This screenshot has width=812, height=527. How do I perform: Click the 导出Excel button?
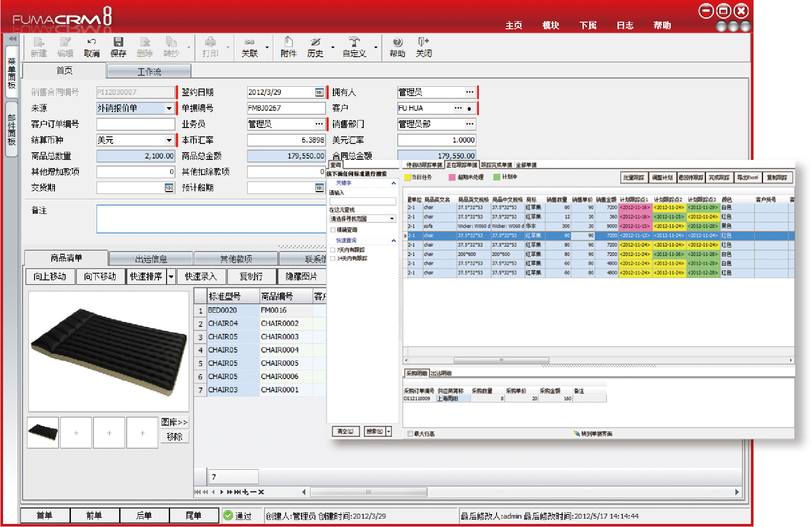[x=747, y=178]
